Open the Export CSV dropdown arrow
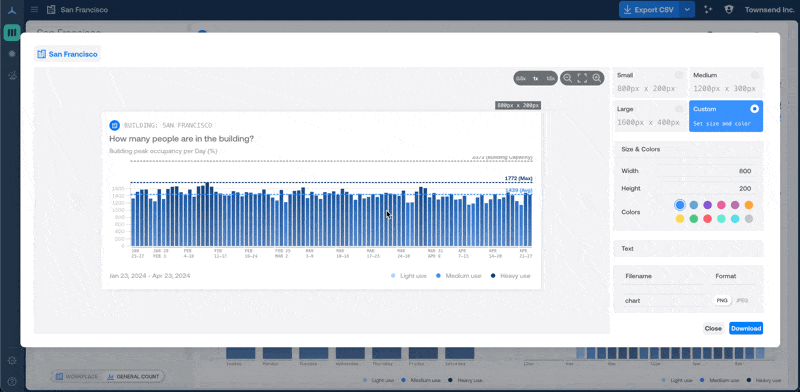 (x=688, y=9)
